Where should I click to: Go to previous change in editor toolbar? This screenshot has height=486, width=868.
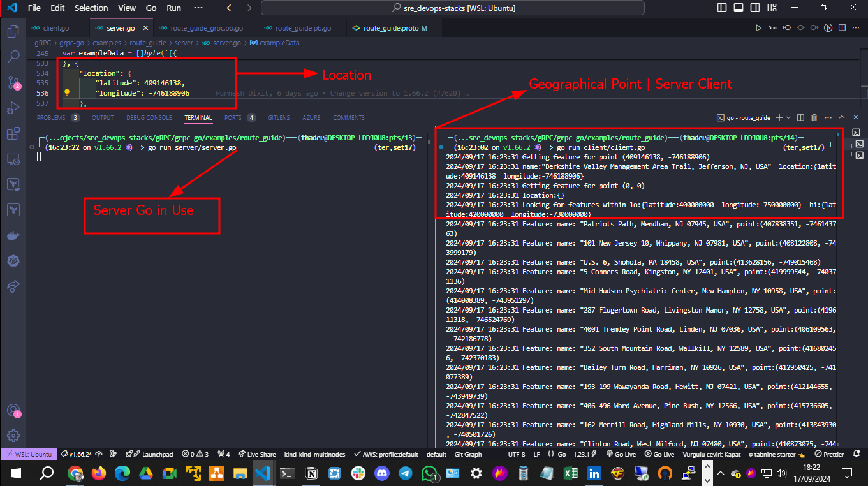(786, 28)
